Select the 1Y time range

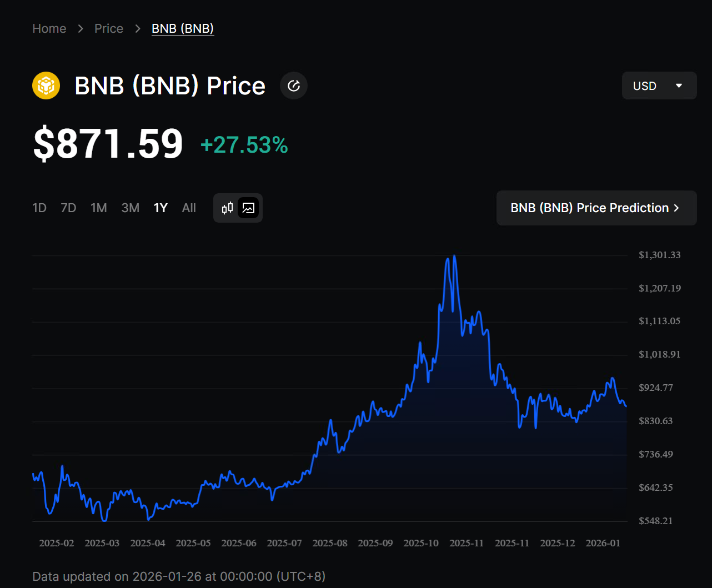pyautogui.click(x=161, y=208)
